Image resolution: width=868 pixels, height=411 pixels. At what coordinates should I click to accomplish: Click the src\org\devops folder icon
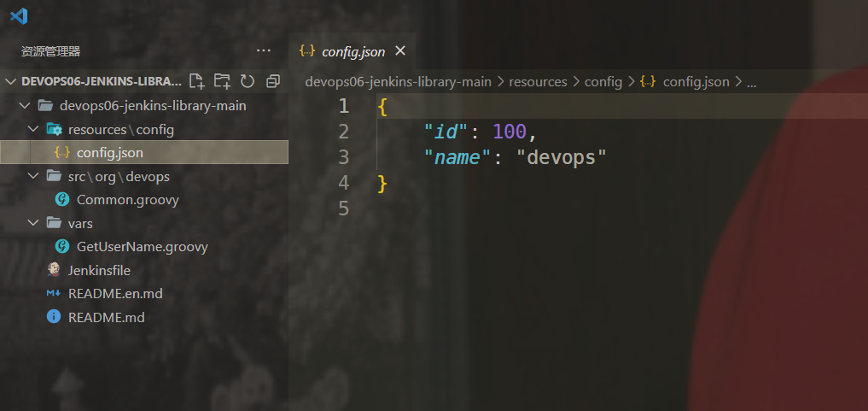(x=54, y=176)
